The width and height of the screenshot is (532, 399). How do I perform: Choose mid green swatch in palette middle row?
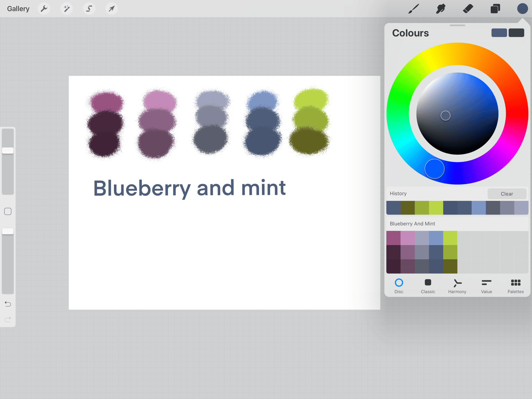click(450, 252)
